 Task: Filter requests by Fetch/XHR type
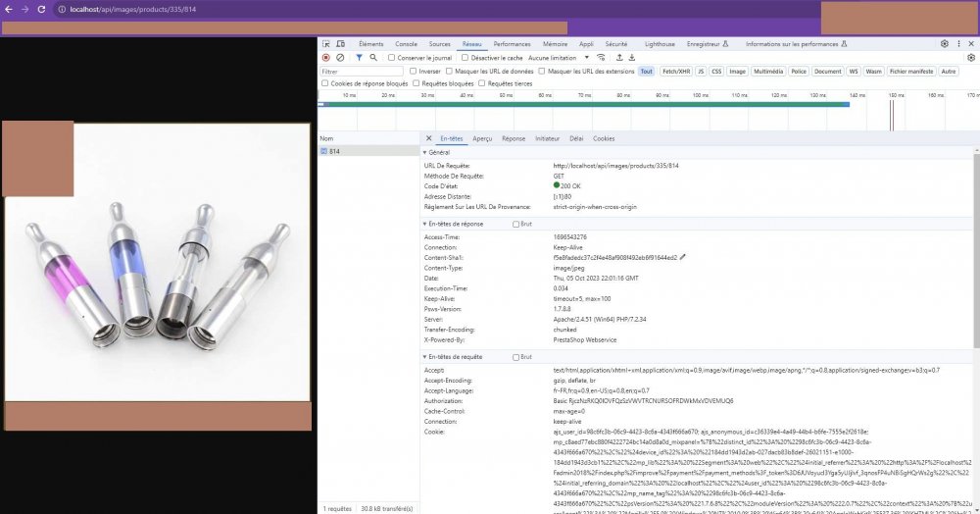click(x=676, y=72)
